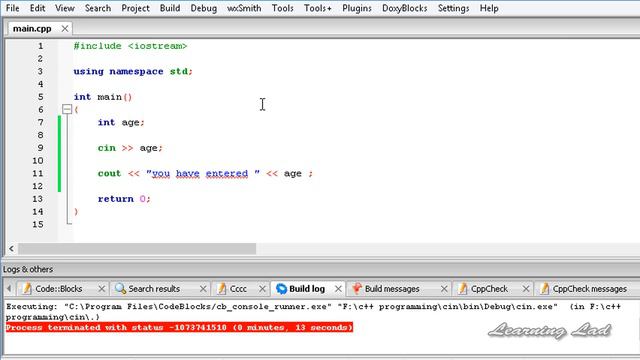Click the Build messages flag icon

357,289
